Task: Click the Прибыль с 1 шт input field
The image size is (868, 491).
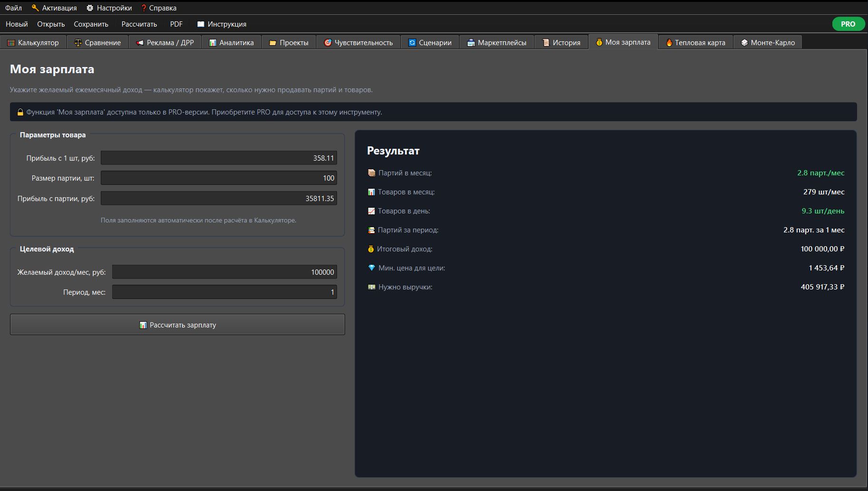Action: tap(219, 158)
